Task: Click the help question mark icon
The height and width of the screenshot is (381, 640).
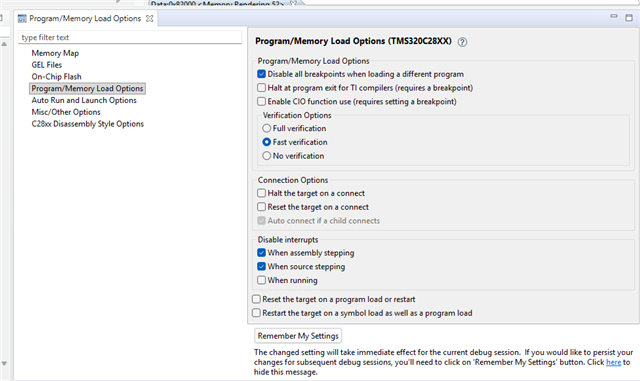Action: pyautogui.click(x=462, y=42)
